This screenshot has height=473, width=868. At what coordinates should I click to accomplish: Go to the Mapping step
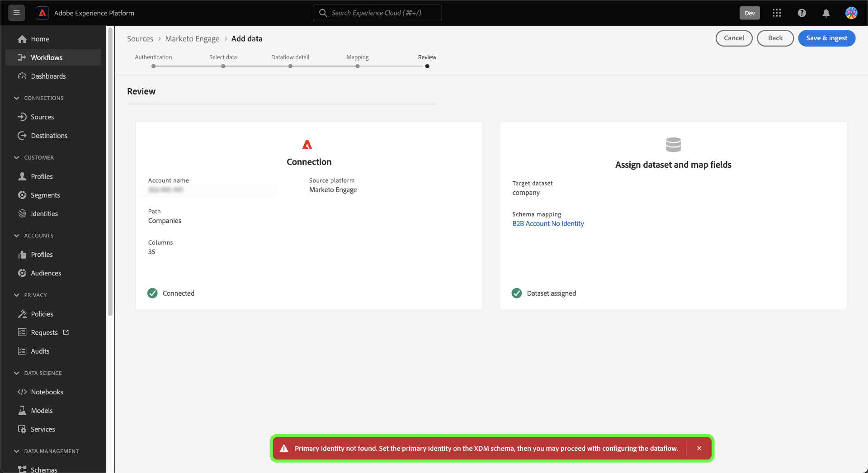358,57
